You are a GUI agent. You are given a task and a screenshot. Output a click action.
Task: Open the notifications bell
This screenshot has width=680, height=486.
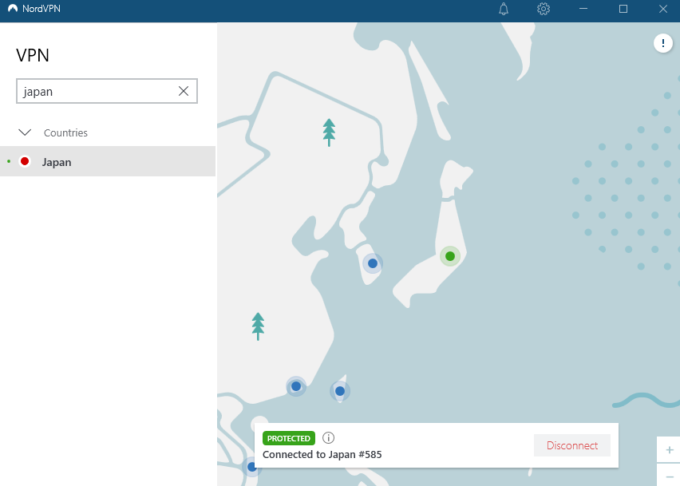pyautogui.click(x=503, y=9)
